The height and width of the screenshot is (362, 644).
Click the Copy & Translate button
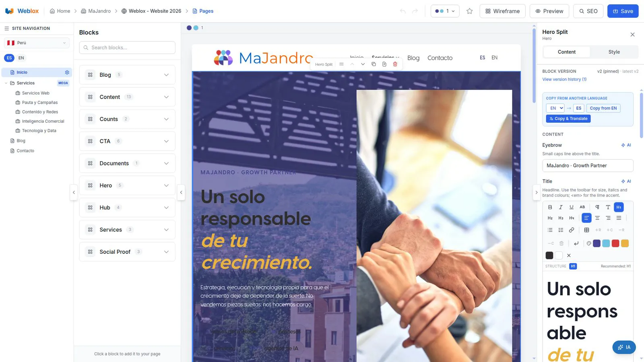click(x=568, y=119)
